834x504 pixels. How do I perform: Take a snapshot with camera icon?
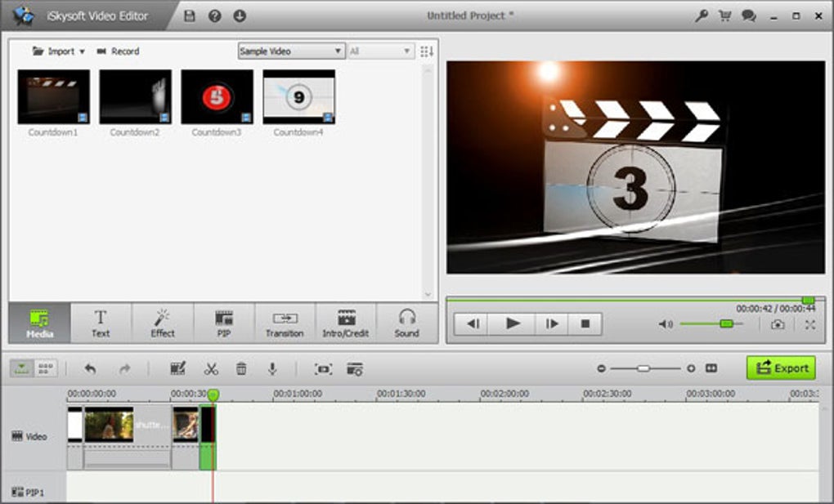click(777, 324)
